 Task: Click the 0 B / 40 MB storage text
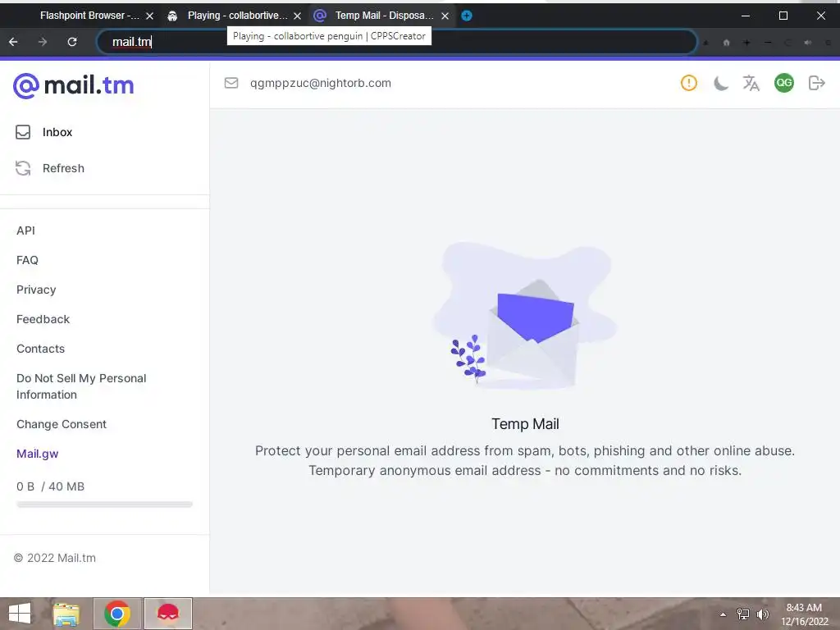[x=50, y=486]
